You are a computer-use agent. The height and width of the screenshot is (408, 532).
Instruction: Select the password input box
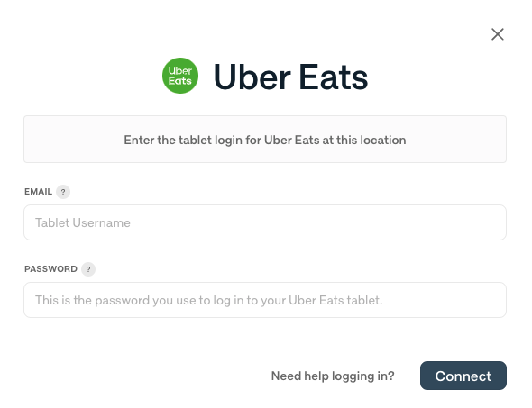point(265,300)
